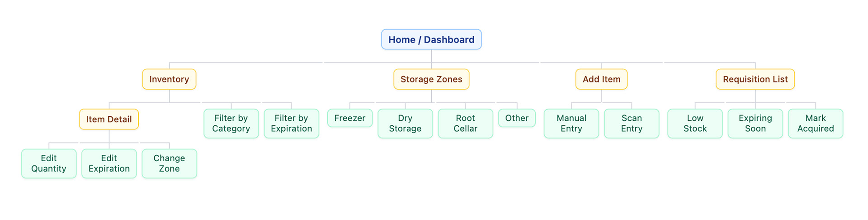Select the Root Cellar node

[x=465, y=123]
